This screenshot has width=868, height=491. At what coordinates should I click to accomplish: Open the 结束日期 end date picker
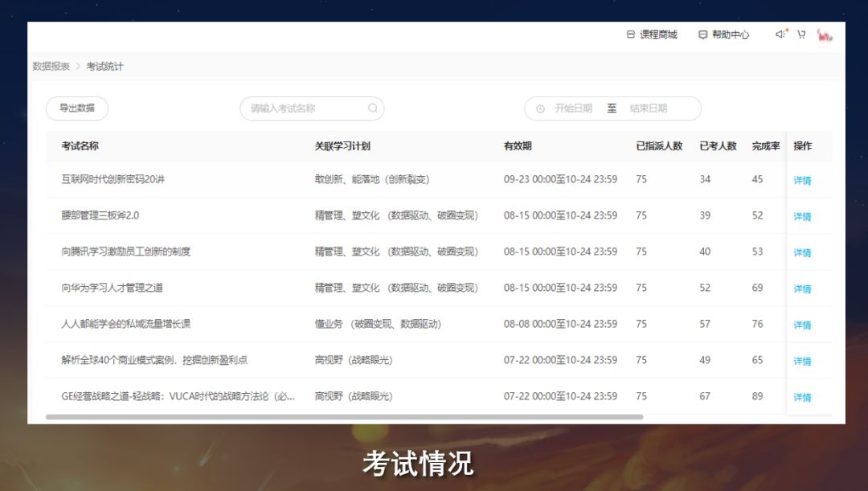tap(649, 108)
